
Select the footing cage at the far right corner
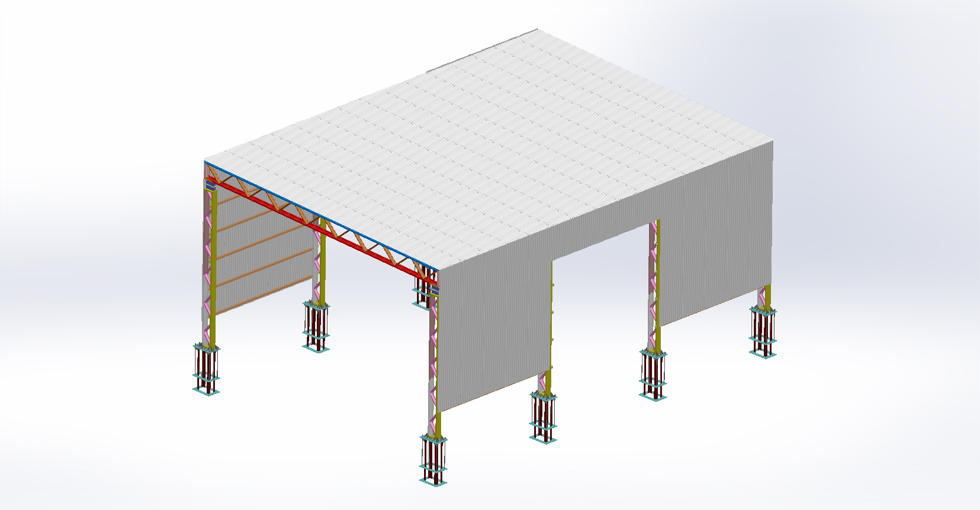[x=763, y=332]
